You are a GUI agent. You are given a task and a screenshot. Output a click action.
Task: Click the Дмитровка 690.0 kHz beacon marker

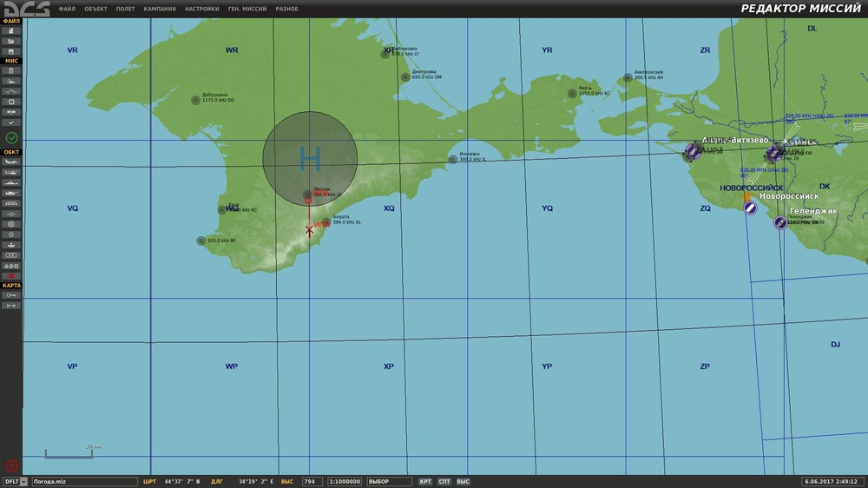point(405,77)
